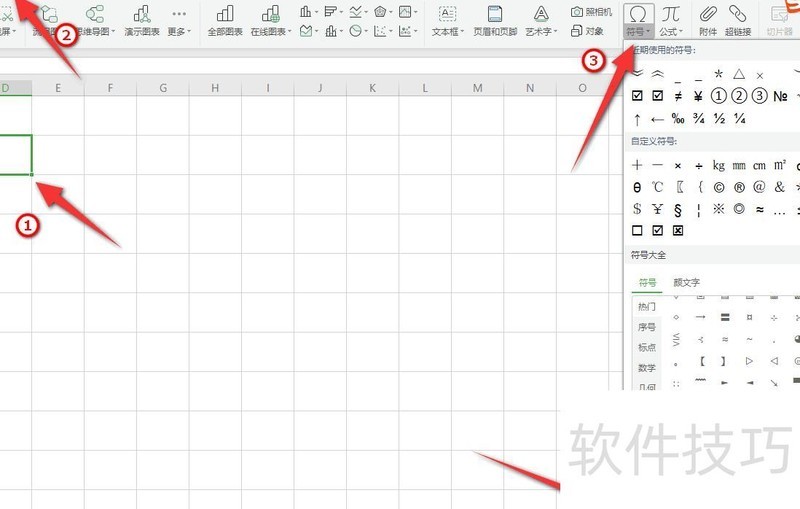This screenshot has height=509, width=800.
Task: Insert a column chart from the ribbon
Action: [308, 11]
